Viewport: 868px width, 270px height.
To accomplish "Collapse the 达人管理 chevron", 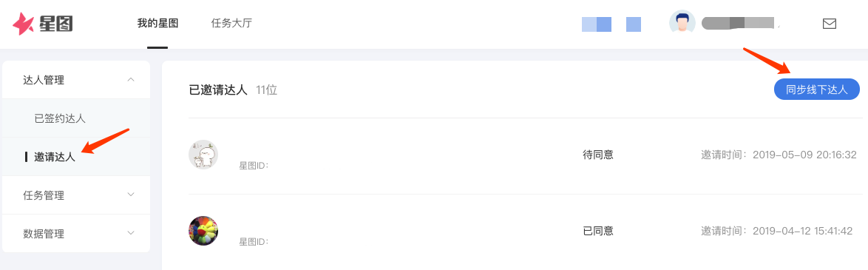I will point(131,80).
